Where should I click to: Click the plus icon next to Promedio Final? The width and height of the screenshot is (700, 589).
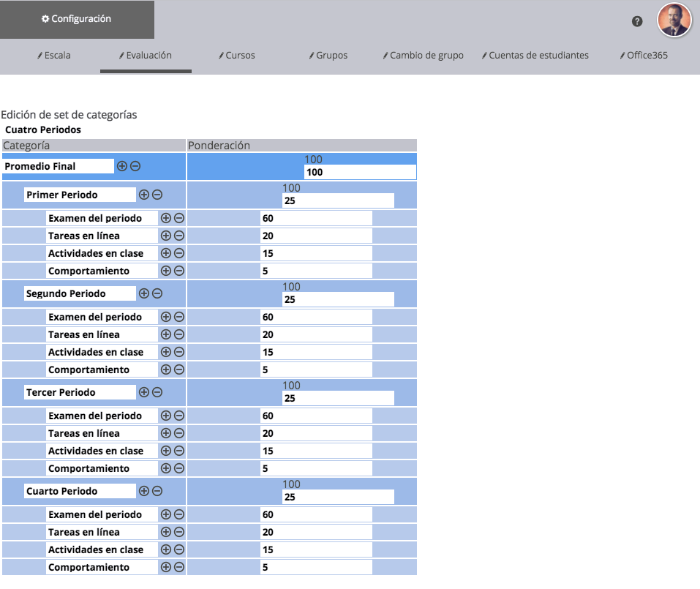pyautogui.click(x=122, y=166)
